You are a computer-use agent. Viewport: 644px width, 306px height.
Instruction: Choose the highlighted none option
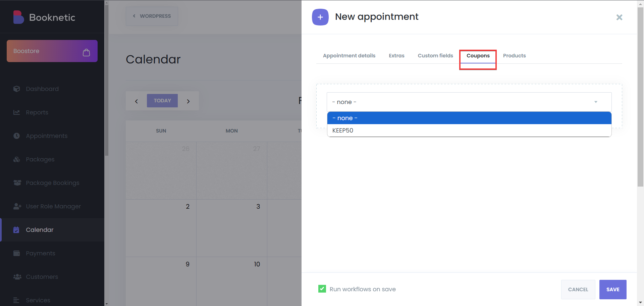345,118
